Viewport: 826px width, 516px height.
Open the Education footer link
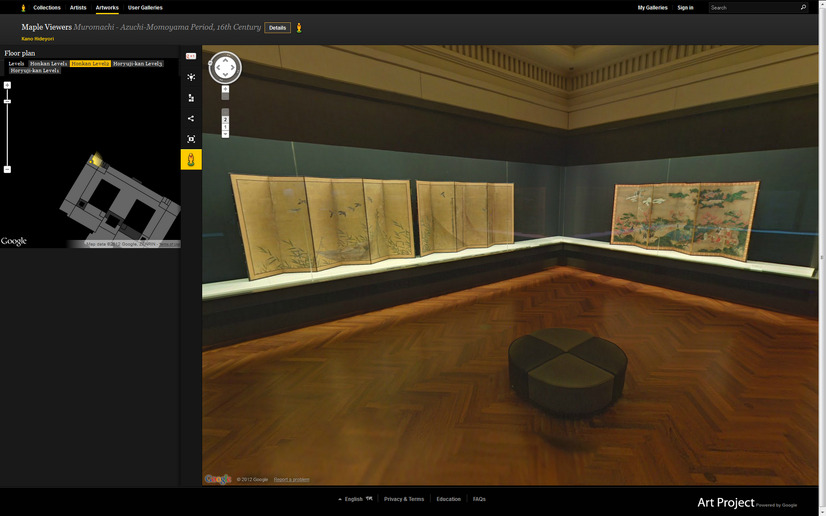448,499
